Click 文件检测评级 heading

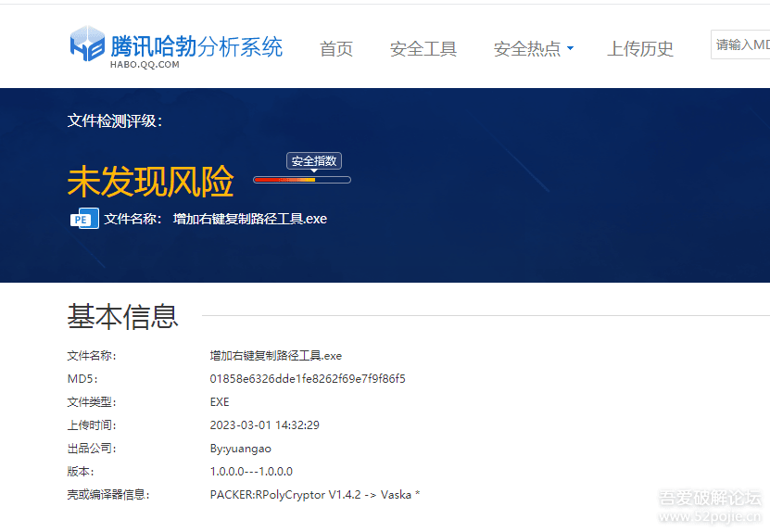pyautogui.click(x=115, y=120)
